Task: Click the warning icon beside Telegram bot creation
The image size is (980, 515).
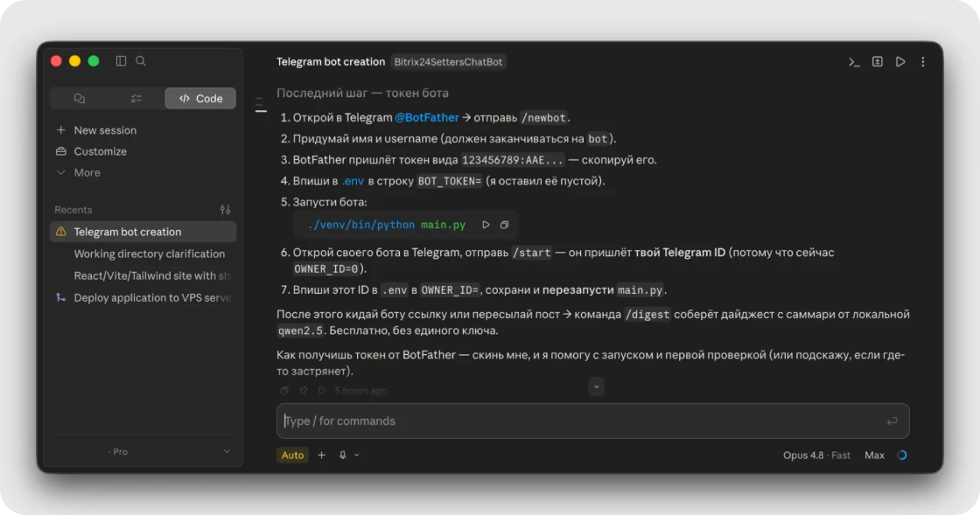Action: click(x=60, y=232)
